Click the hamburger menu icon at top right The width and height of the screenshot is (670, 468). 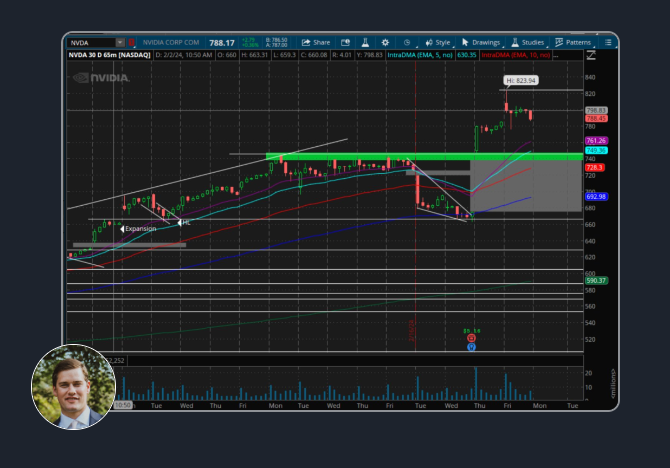tap(609, 43)
